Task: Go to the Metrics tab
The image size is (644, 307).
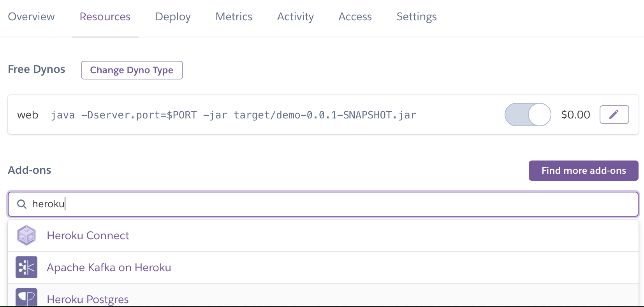Action: point(234,17)
